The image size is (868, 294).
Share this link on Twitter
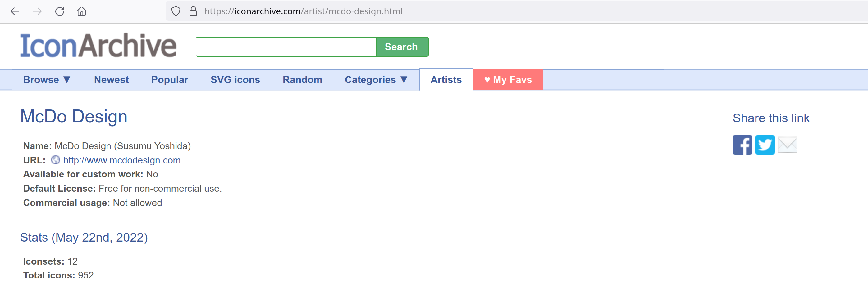[765, 145]
